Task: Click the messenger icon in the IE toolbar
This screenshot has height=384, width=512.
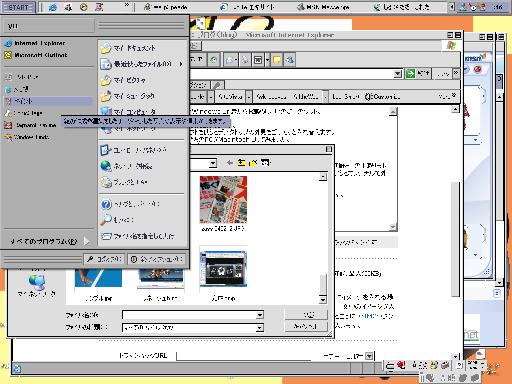Action: (x=290, y=60)
